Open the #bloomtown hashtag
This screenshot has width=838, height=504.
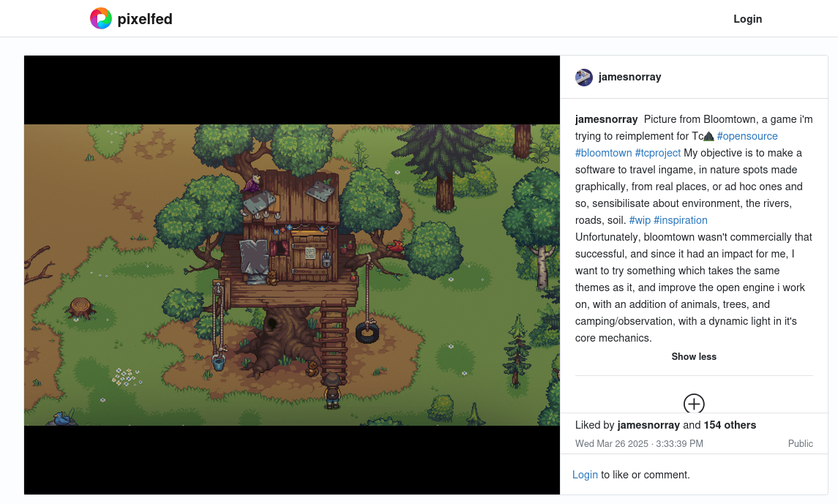pyautogui.click(x=603, y=153)
